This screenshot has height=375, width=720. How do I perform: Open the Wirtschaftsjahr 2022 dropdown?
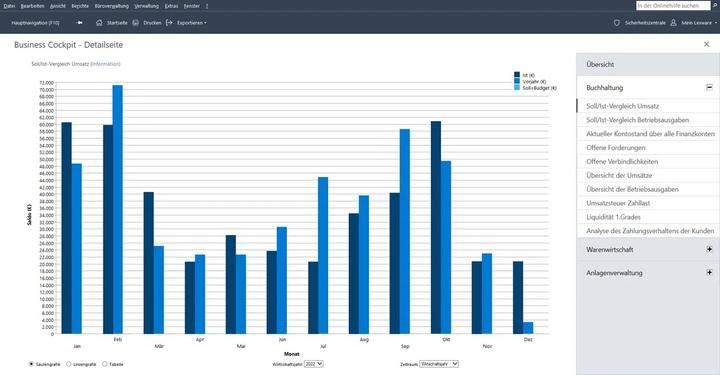point(314,364)
